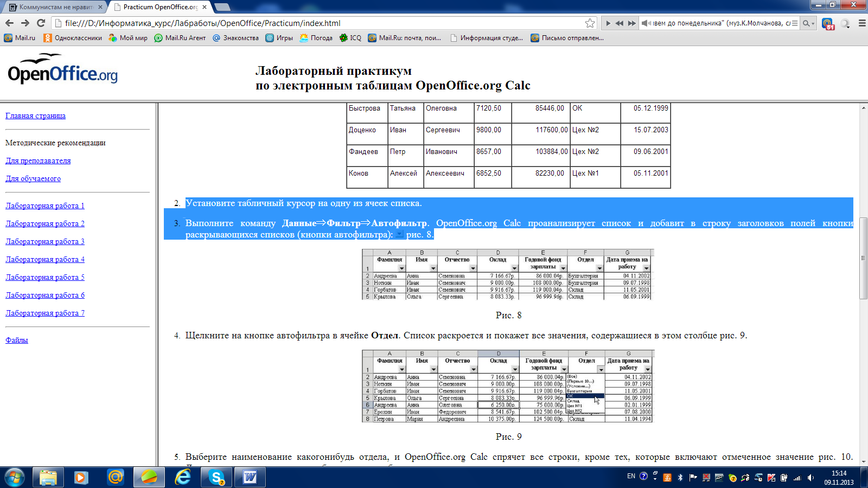
Task: Reload the current page
Action: click(41, 23)
